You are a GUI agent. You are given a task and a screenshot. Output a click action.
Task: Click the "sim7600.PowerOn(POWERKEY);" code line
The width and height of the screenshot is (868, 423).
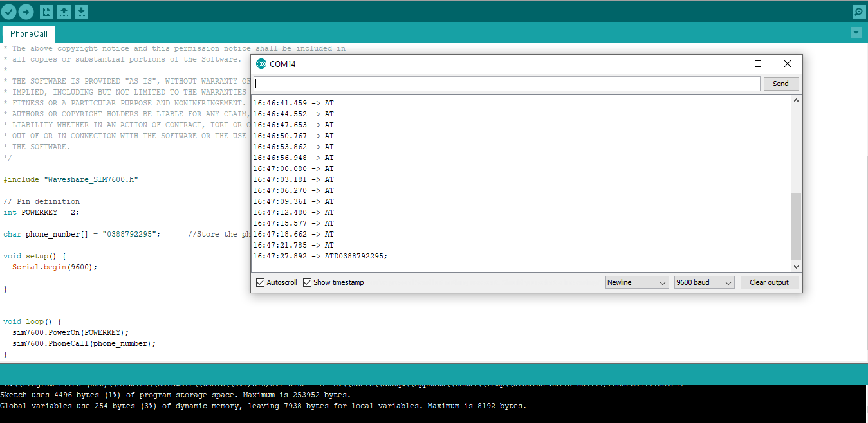[71, 332]
